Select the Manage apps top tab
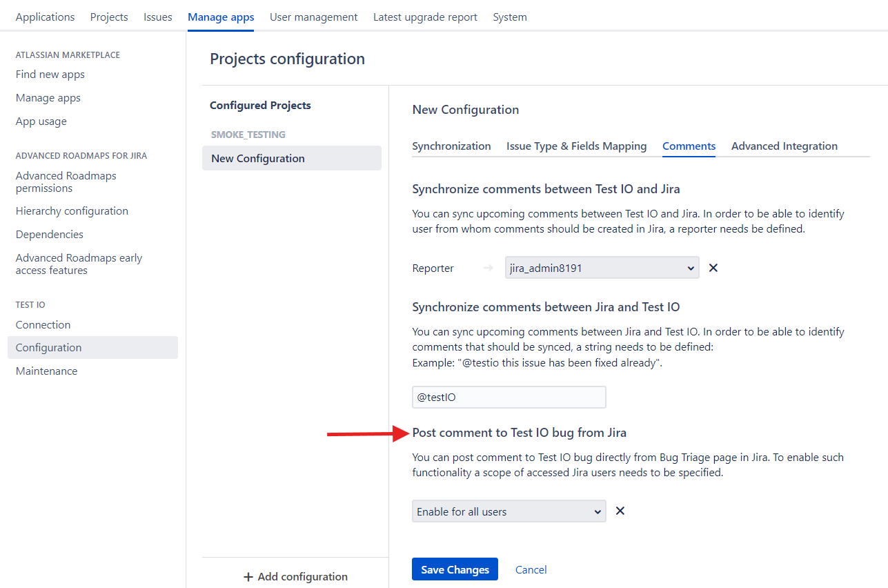The height and width of the screenshot is (588, 888). (x=221, y=17)
